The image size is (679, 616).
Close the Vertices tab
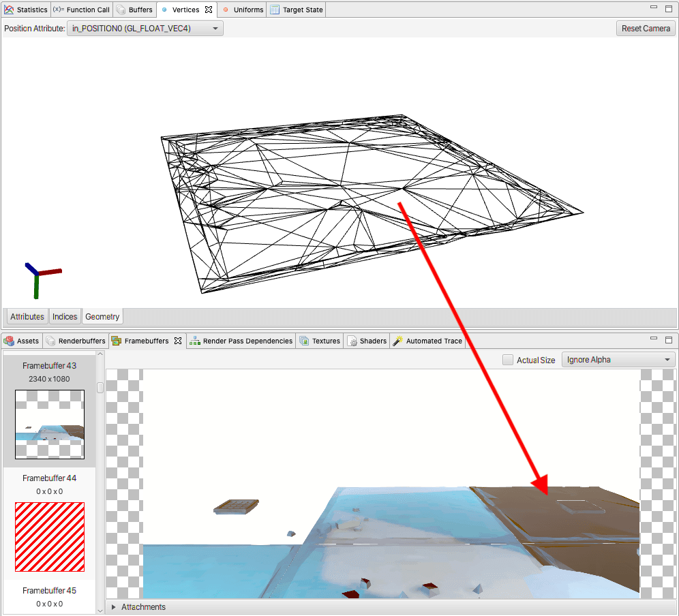point(209,10)
